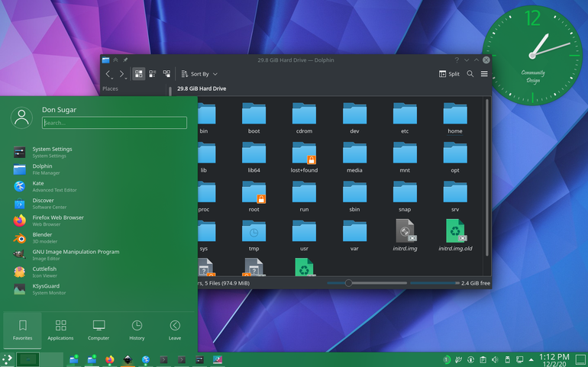Open Dolphin's hamburger menu
The height and width of the screenshot is (367, 588).
coord(484,74)
